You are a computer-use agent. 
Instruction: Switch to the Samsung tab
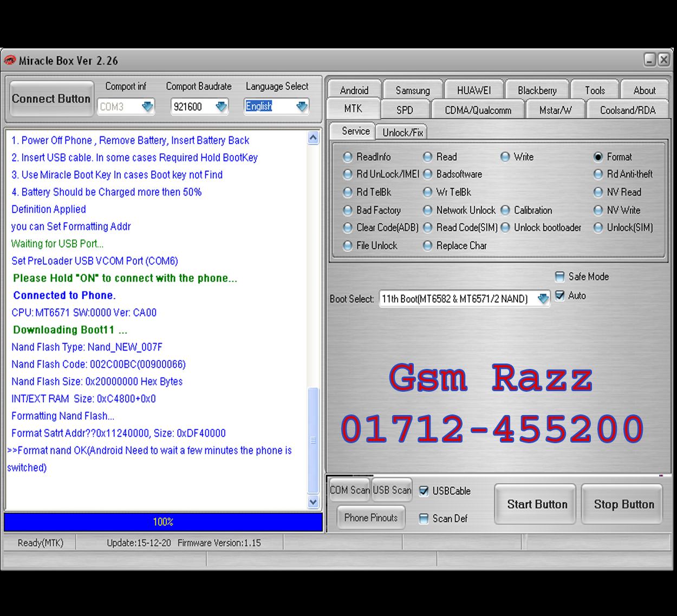click(413, 90)
